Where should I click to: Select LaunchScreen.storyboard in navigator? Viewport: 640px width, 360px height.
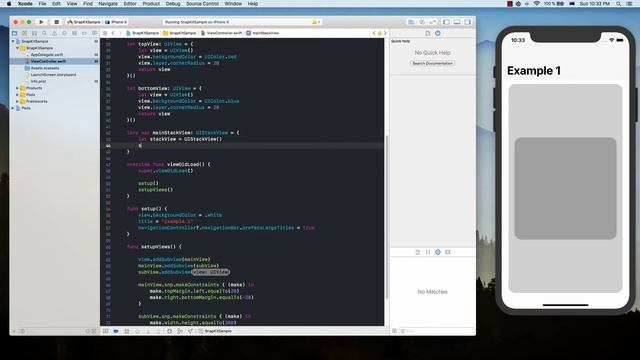54,75
